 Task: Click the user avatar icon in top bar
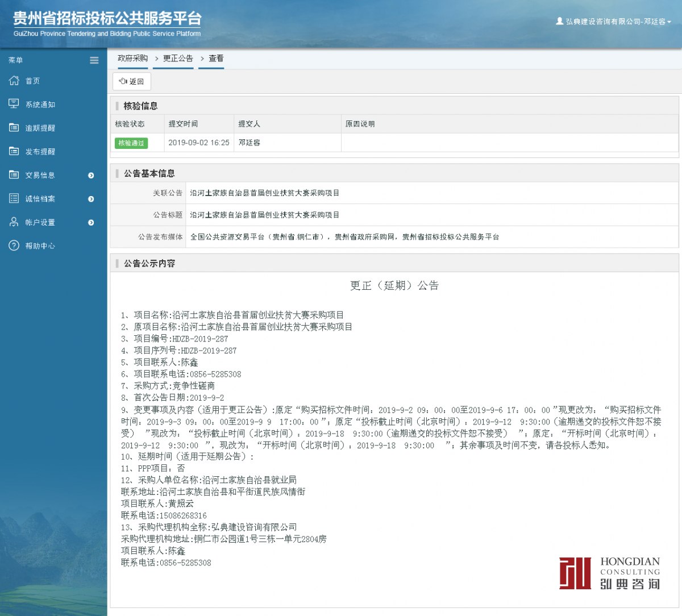(x=559, y=22)
